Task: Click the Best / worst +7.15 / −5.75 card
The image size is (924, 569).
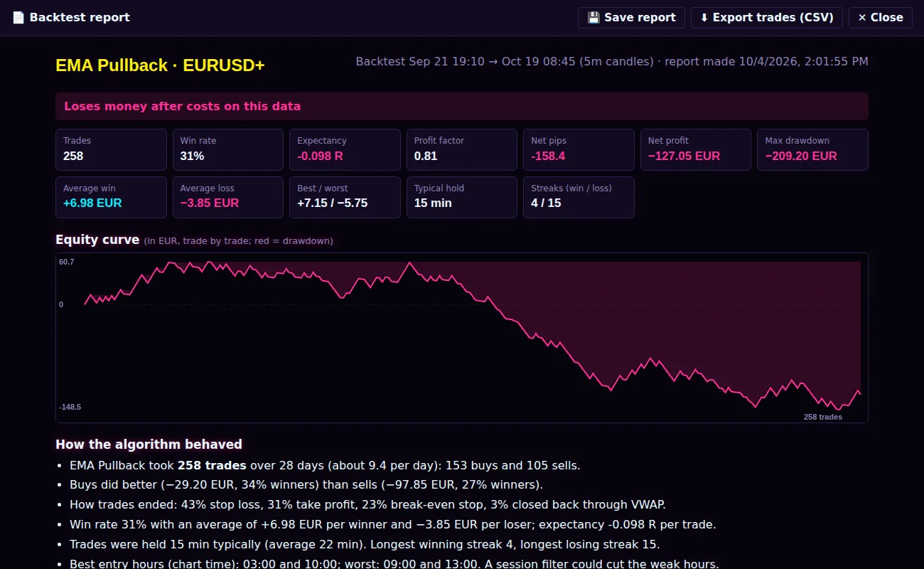Action: 345,197
